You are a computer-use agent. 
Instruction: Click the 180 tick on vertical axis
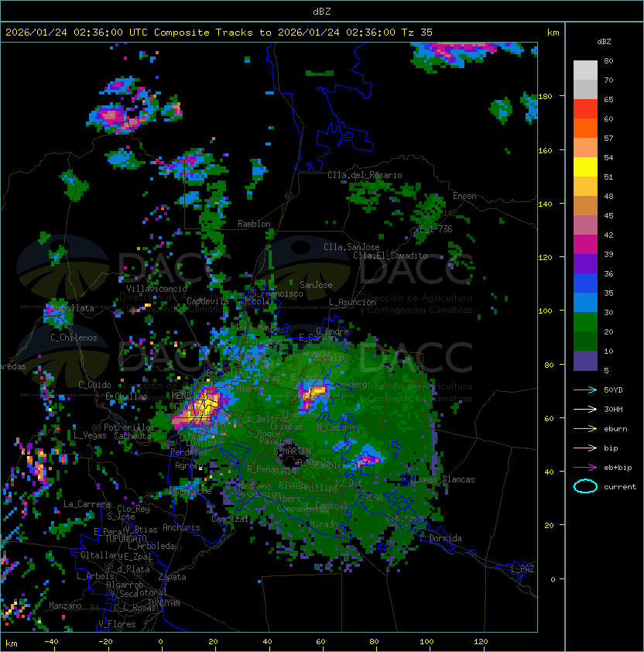(x=545, y=96)
